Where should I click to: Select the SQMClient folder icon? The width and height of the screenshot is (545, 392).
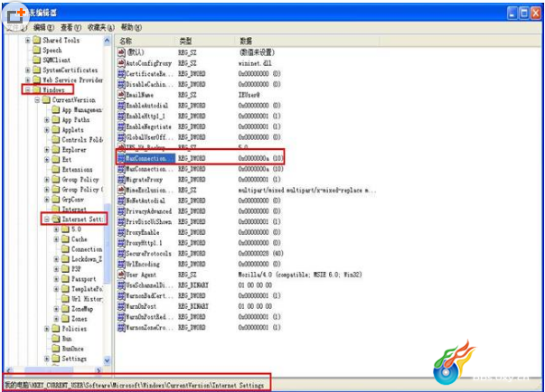(36, 61)
